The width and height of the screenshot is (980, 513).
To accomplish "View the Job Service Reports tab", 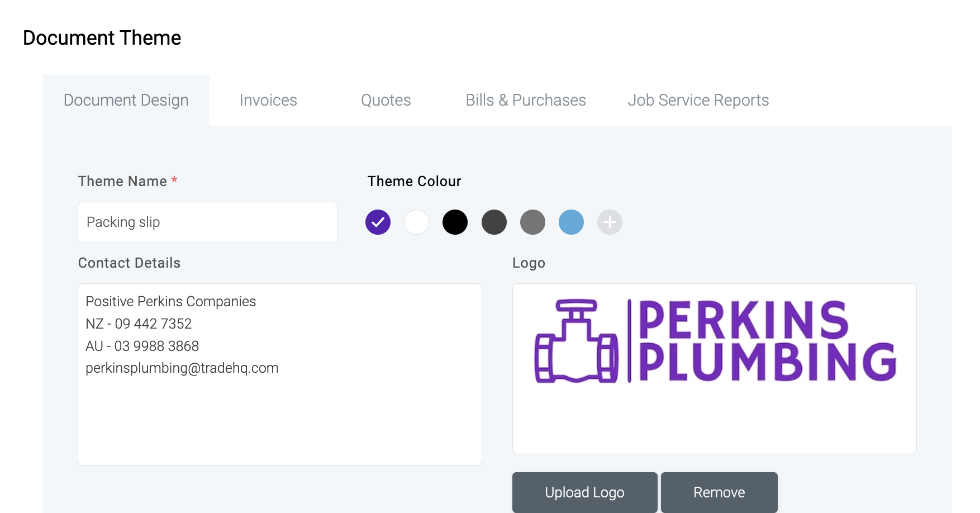I will [x=698, y=100].
